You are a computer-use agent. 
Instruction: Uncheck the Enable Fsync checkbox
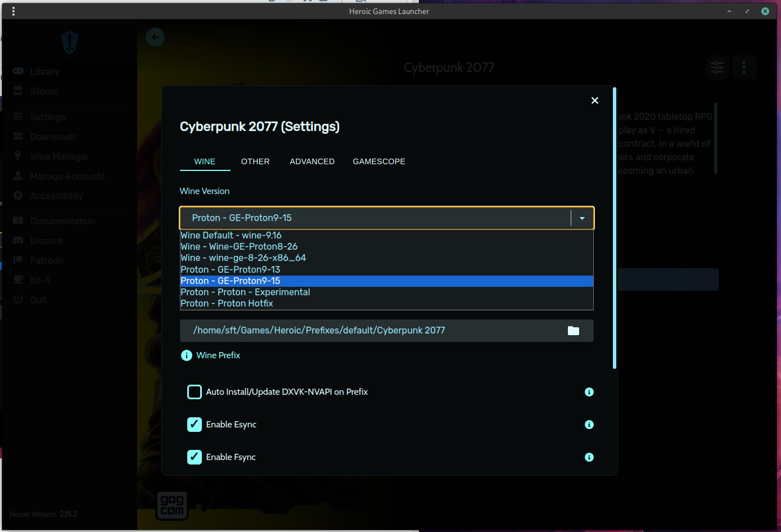pyautogui.click(x=195, y=457)
